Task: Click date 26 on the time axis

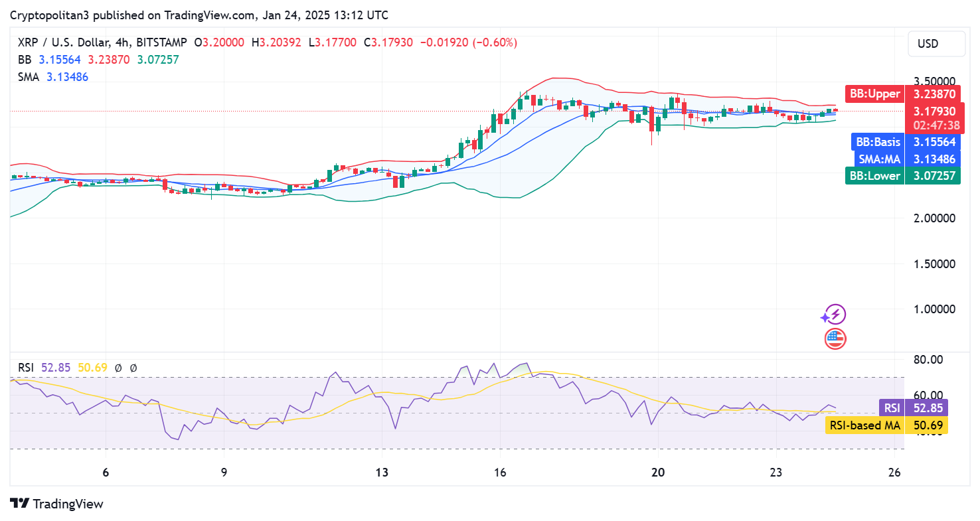Action: coord(894,473)
